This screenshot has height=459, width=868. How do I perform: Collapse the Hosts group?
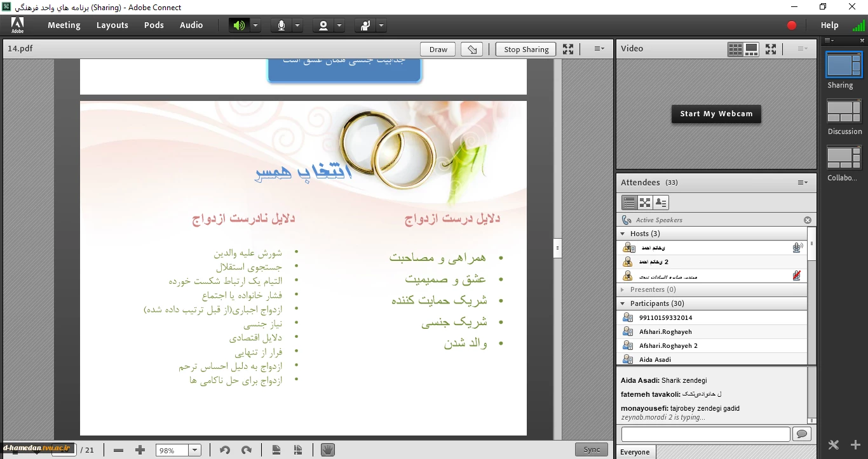pyautogui.click(x=623, y=234)
